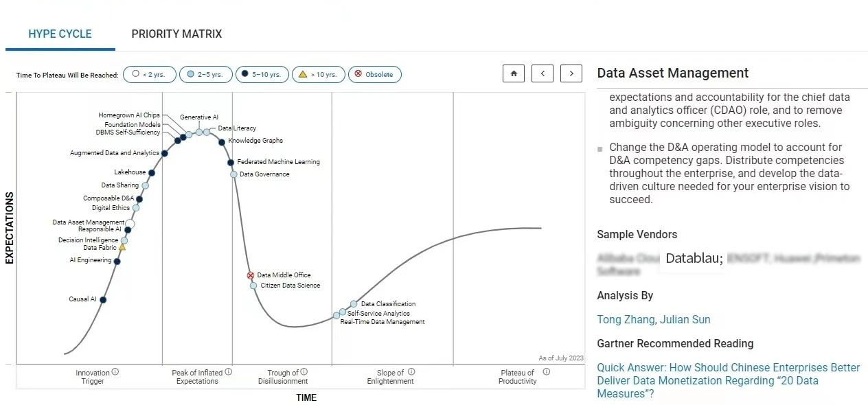The width and height of the screenshot is (868, 405).
Task: Toggle the '< 2 yrs.' filter
Action: [x=150, y=74]
